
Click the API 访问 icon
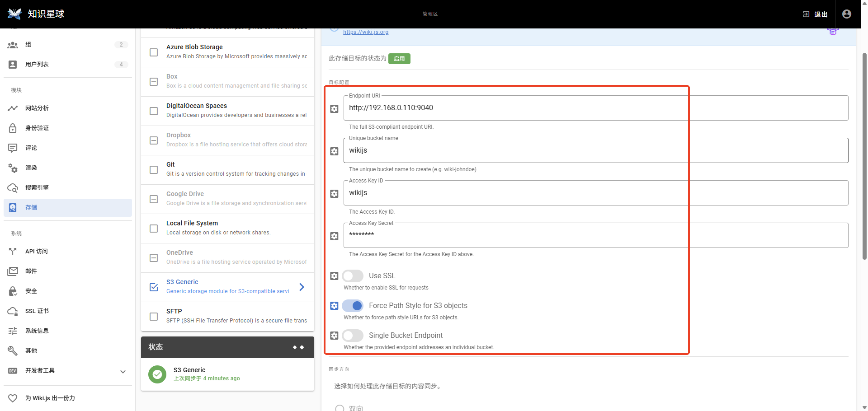tap(13, 252)
